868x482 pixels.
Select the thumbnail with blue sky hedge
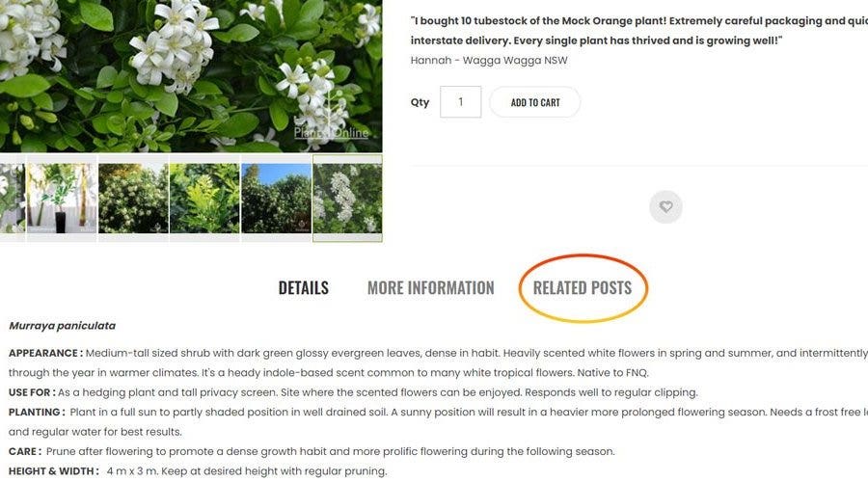(276, 199)
